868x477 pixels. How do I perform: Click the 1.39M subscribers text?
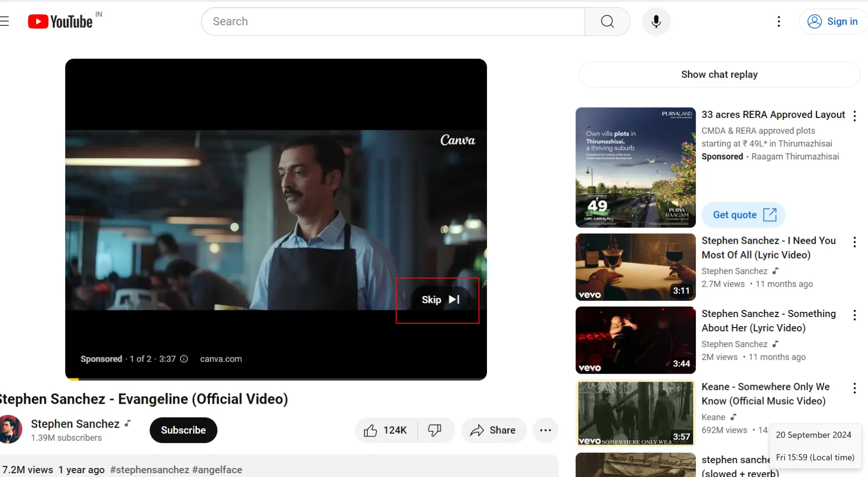click(66, 438)
